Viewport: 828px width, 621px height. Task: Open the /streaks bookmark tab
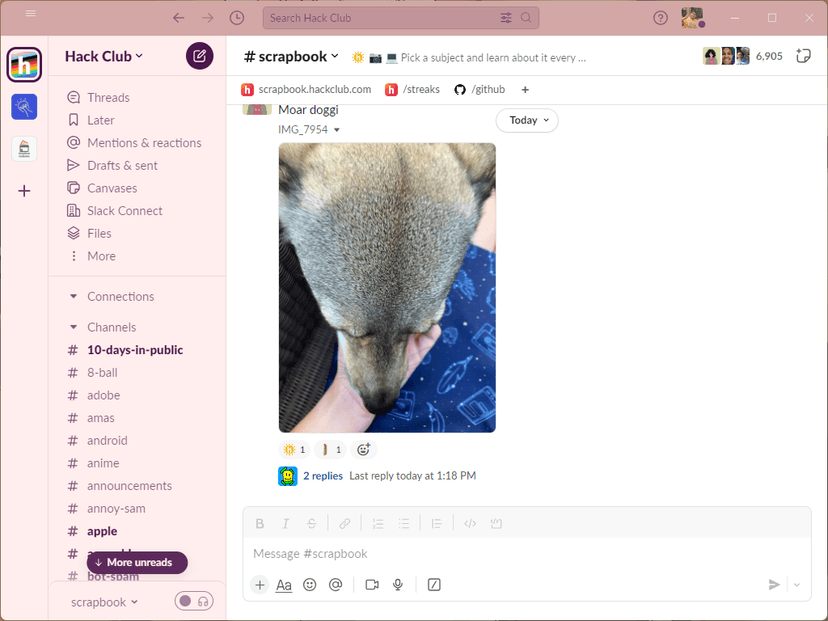coord(412,89)
